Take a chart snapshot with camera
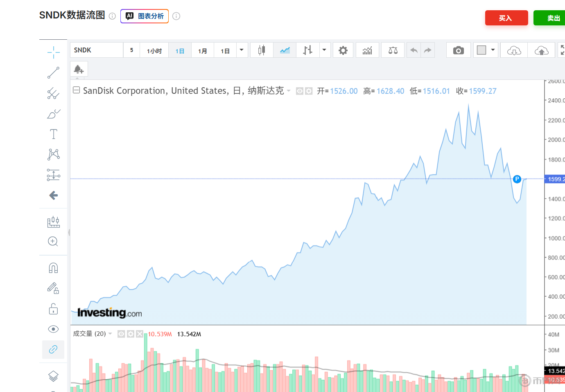This screenshot has width=565, height=392. click(x=459, y=50)
